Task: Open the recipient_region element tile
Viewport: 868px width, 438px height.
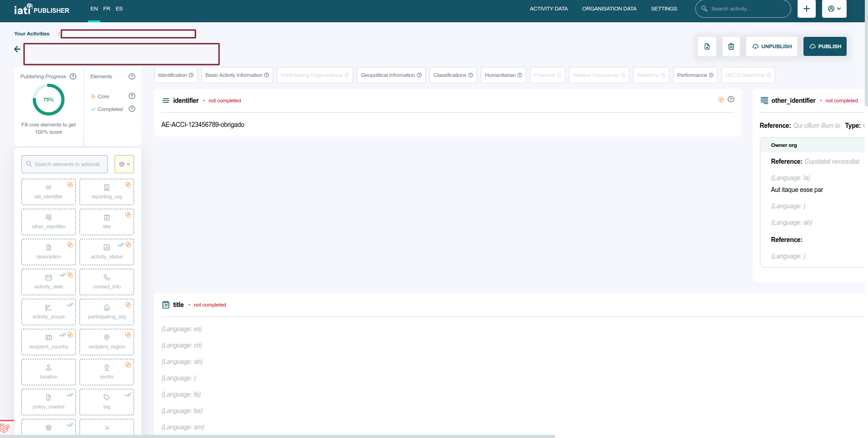Action: [x=107, y=342]
